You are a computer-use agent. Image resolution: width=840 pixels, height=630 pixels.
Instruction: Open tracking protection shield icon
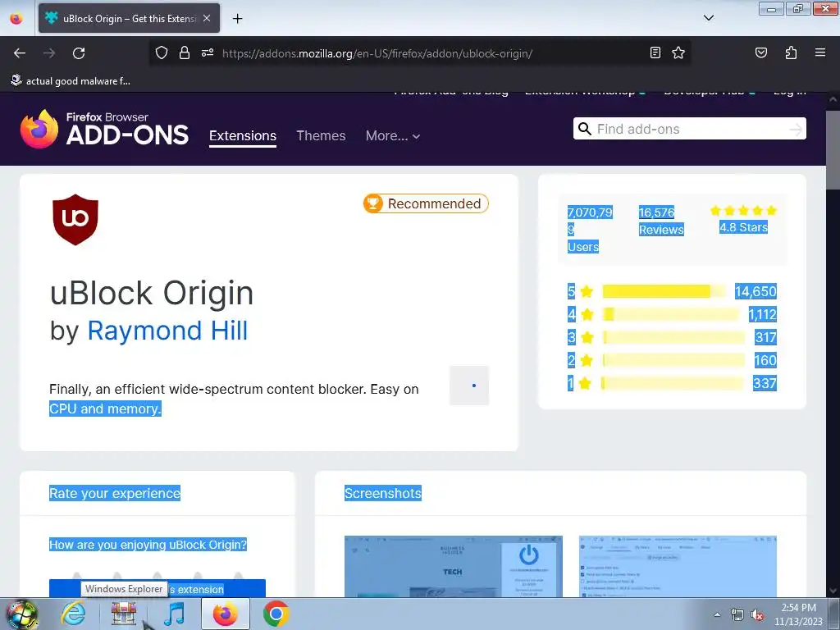[x=162, y=52]
